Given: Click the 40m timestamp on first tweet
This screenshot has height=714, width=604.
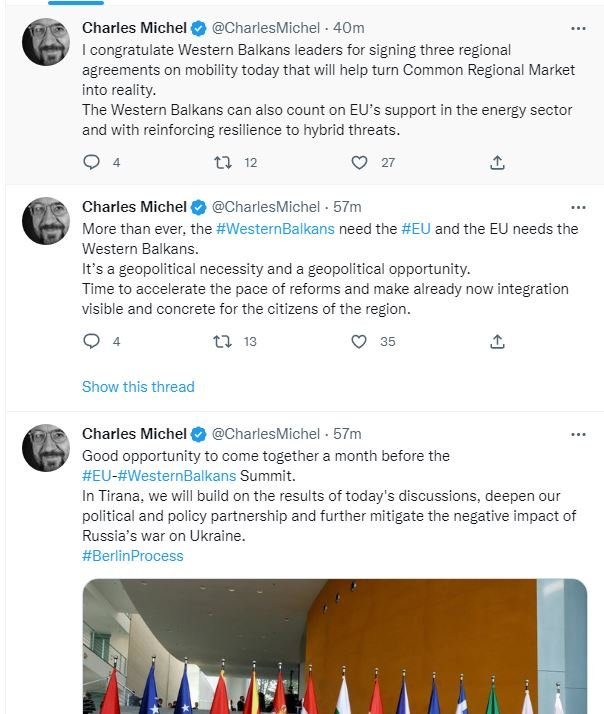Looking at the screenshot, I should (347, 28).
